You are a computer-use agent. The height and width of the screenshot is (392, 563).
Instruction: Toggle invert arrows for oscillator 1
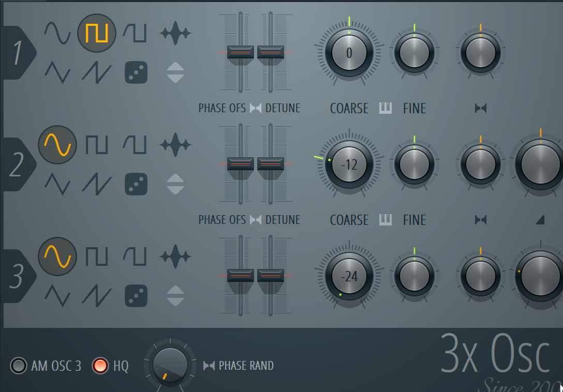[175, 72]
